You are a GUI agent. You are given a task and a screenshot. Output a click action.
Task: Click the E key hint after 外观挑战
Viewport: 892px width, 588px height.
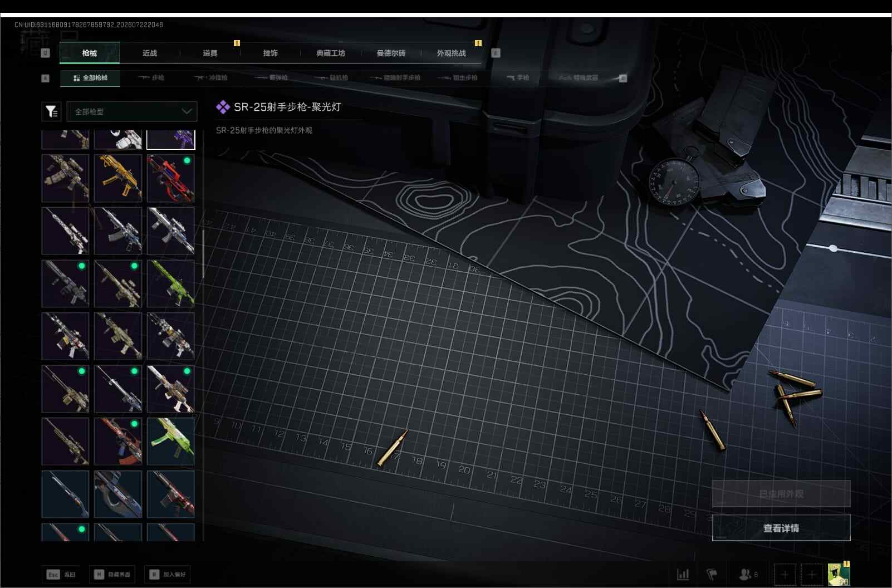tap(496, 53)
